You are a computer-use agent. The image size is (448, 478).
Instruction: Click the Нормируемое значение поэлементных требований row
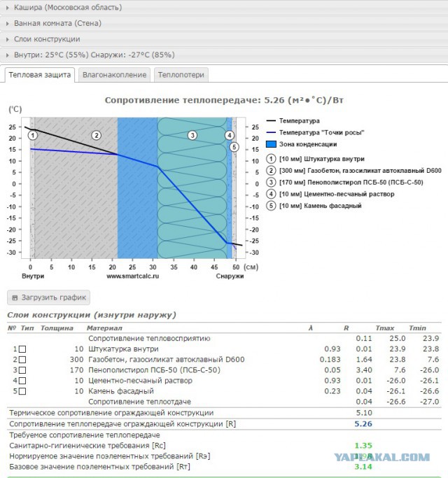224,456
